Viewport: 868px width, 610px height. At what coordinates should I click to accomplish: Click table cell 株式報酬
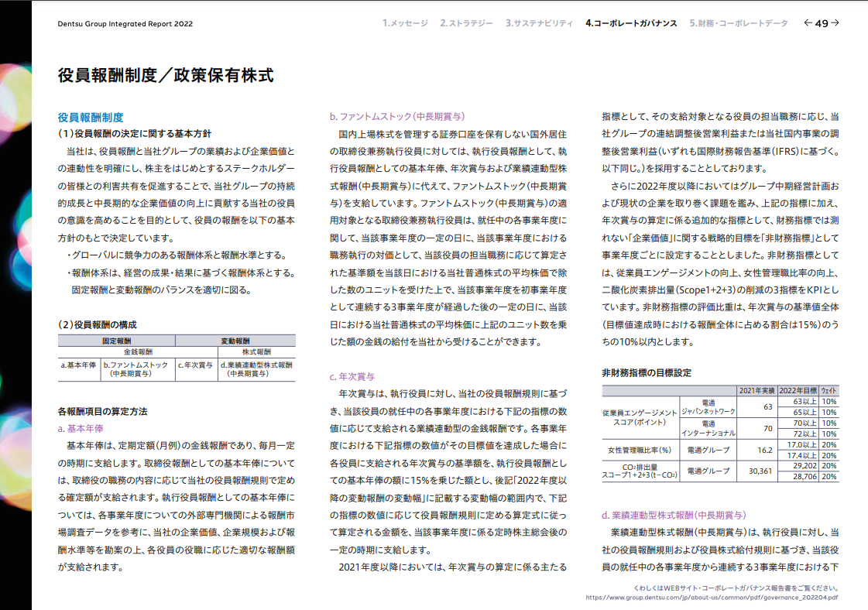tap(256, 352)
